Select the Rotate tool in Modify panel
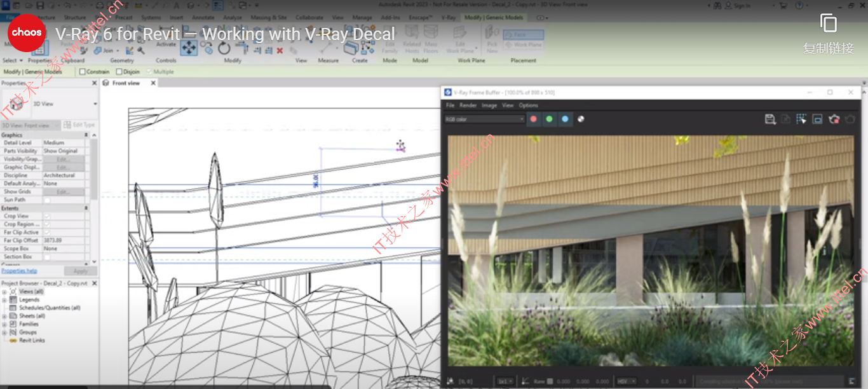 point(224,48)
